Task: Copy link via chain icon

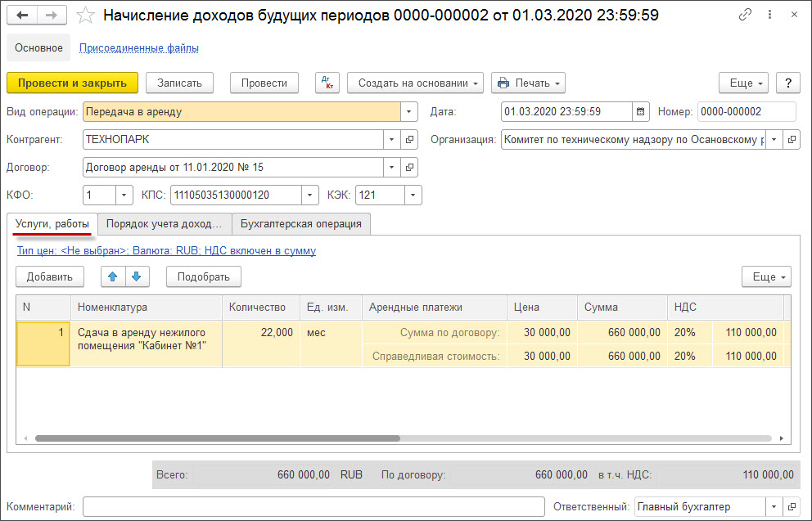Action: tap(745, 15)
